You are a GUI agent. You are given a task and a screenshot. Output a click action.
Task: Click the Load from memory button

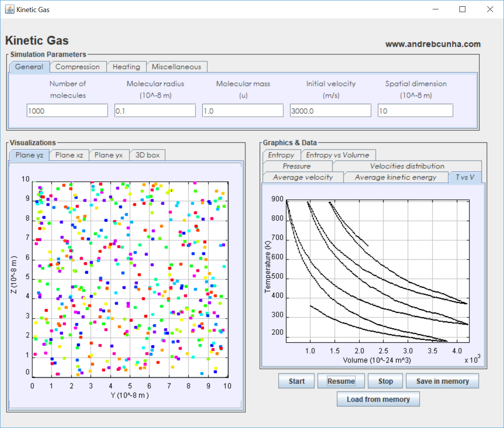tap(378, 399)
